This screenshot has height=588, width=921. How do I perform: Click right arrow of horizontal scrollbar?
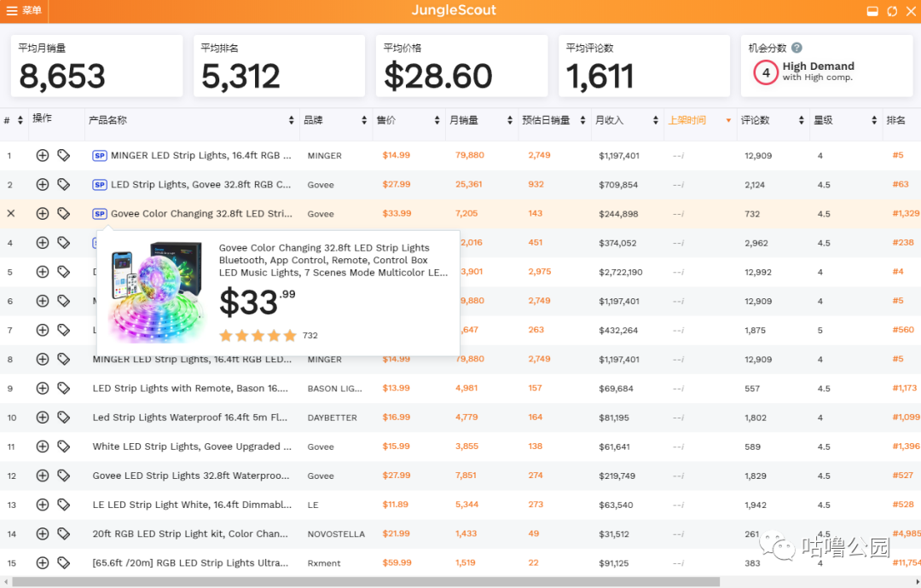click(917, 581)
